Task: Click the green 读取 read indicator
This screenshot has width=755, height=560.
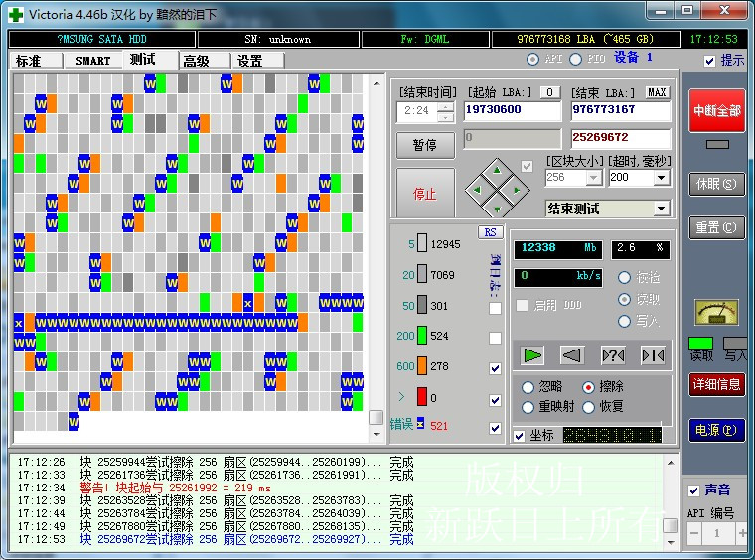Action: [x=701, y=343]
